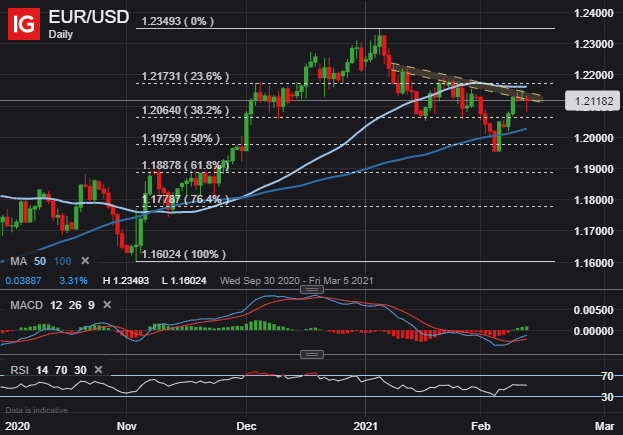
Task: Click the panel handle above the MACD pane
Action: 312,289
